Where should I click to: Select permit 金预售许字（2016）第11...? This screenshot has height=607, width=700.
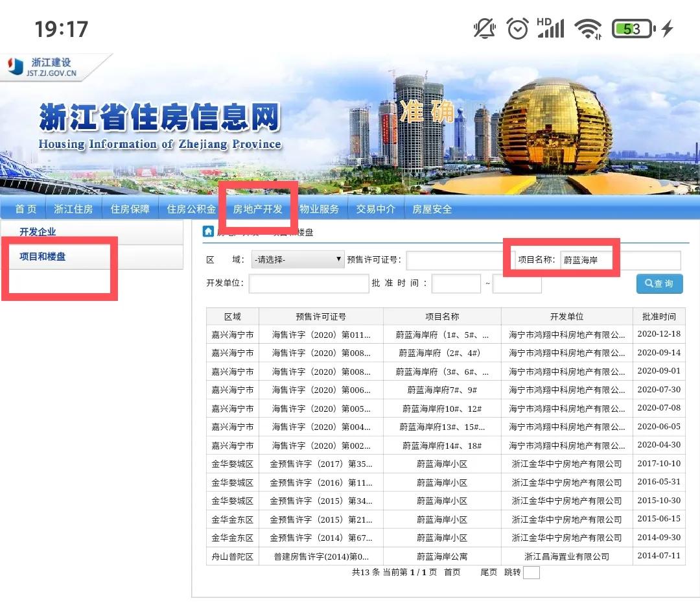[321, 483]
